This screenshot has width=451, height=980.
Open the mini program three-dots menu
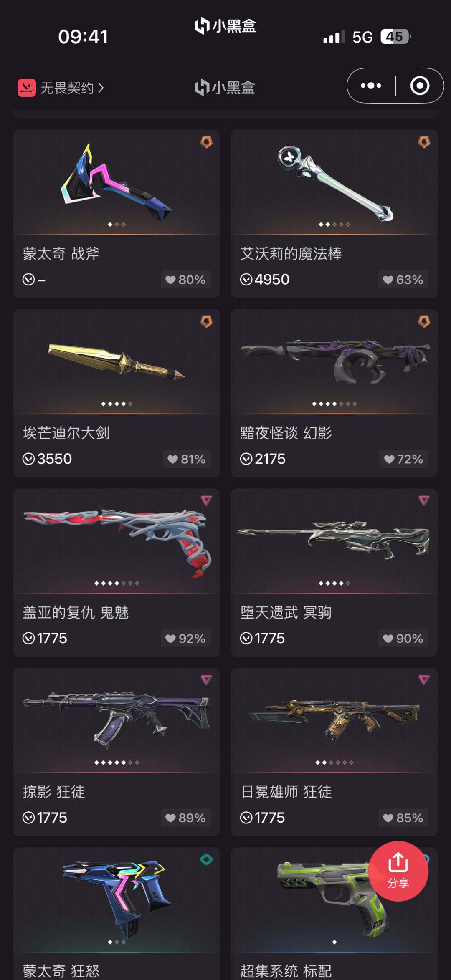tap(371, 86)
